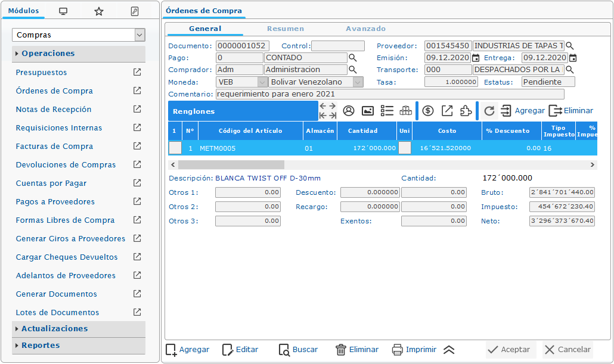Click the list details icon in Renglones toolbar
614x364 pixels.
[387, 111]
